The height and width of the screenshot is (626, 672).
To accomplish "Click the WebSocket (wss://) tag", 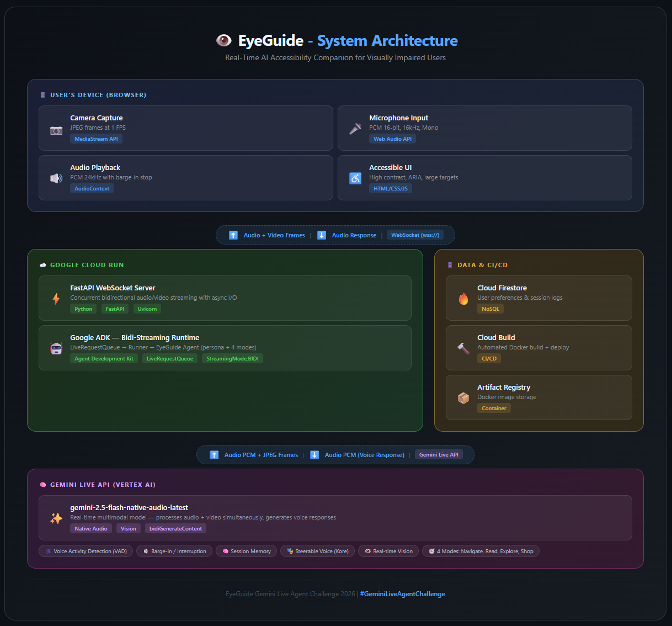I will coord(415,235).
